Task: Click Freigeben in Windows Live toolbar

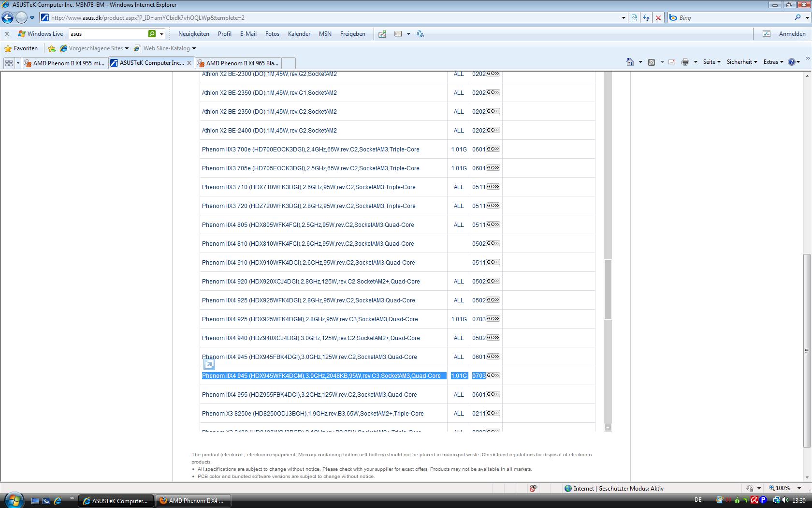Action: click(x=353, y=34)
